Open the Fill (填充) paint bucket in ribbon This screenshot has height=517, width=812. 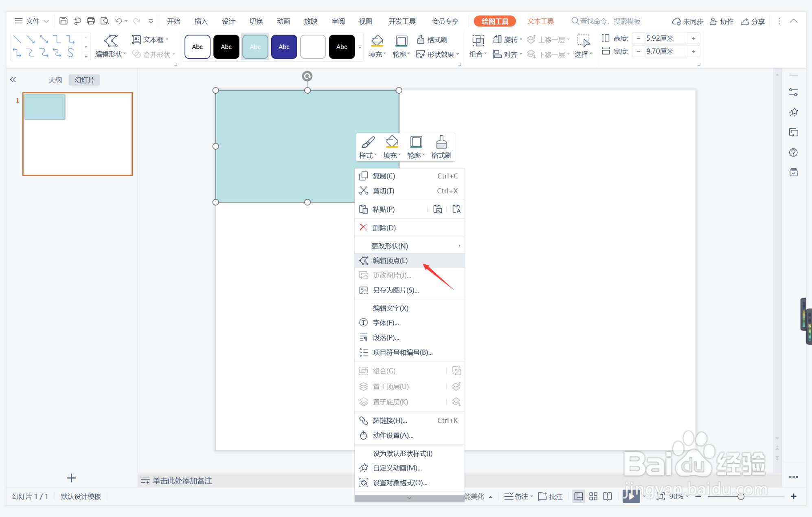pos(377,40)
